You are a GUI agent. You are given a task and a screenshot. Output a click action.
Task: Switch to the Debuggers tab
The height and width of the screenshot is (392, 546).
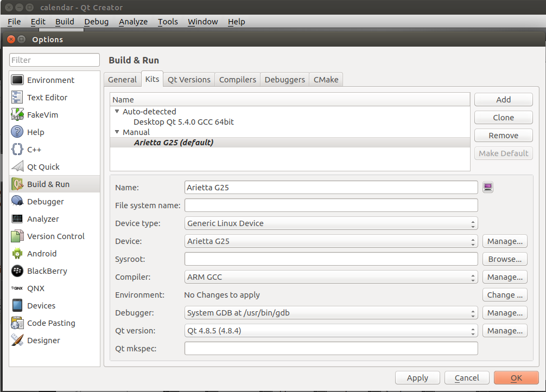[x=285, y=80]
